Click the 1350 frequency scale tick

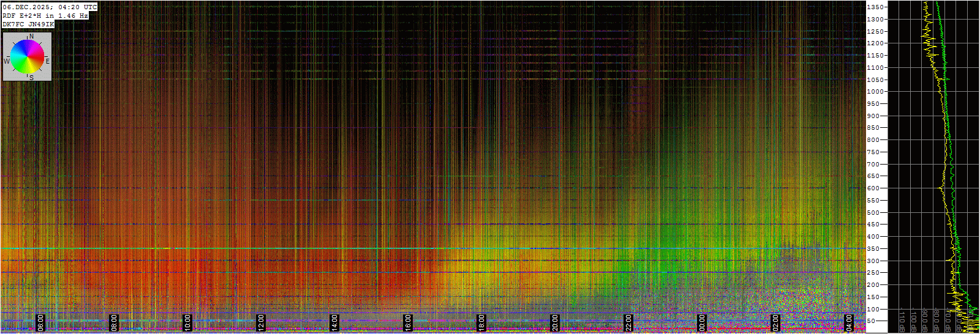tap(876, 7)
